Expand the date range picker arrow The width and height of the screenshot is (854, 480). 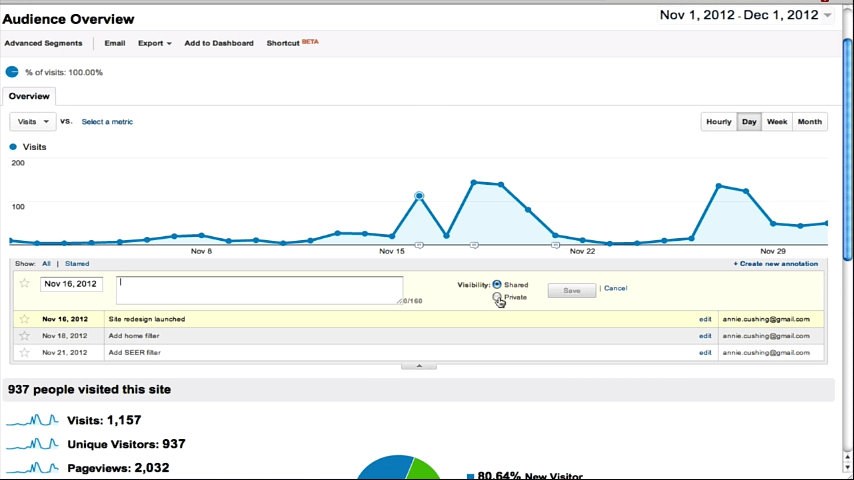tap(827, 15)
